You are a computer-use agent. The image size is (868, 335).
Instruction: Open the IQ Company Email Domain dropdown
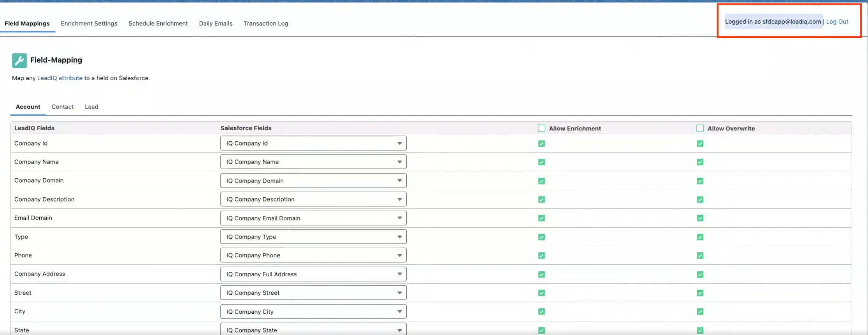coord(313,218)
